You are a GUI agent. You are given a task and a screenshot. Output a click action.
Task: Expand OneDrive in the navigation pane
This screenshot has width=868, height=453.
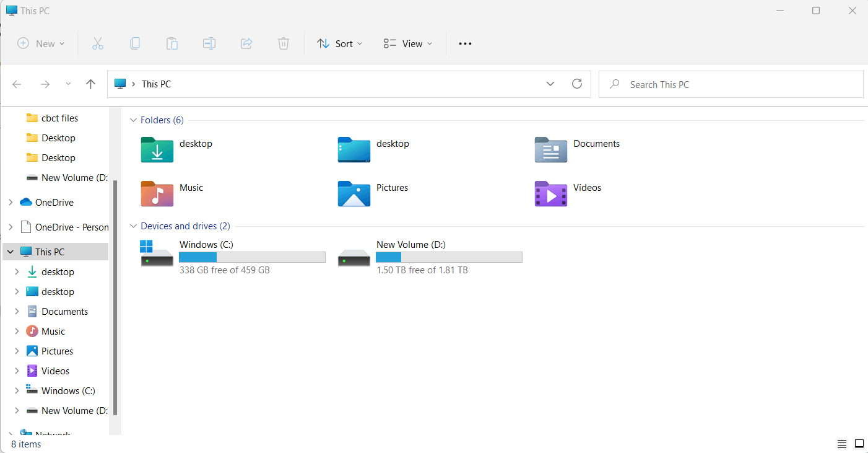(11, 202)
